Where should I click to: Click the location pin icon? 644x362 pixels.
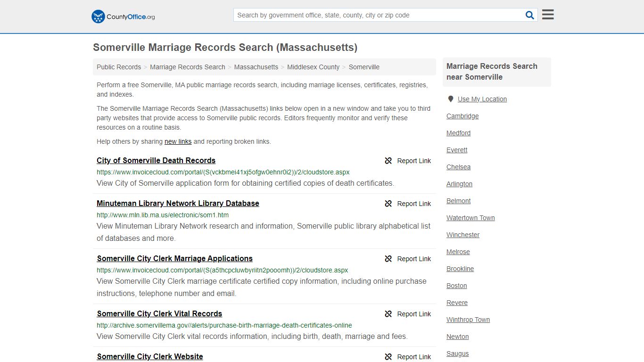click(x=451, y=99)
